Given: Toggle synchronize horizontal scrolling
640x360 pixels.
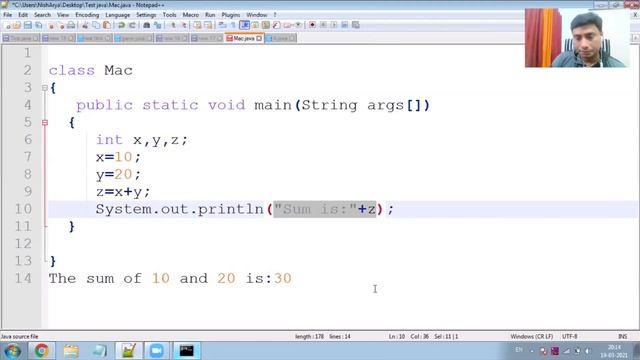Looking at the screenshot, I should point(208,25).
